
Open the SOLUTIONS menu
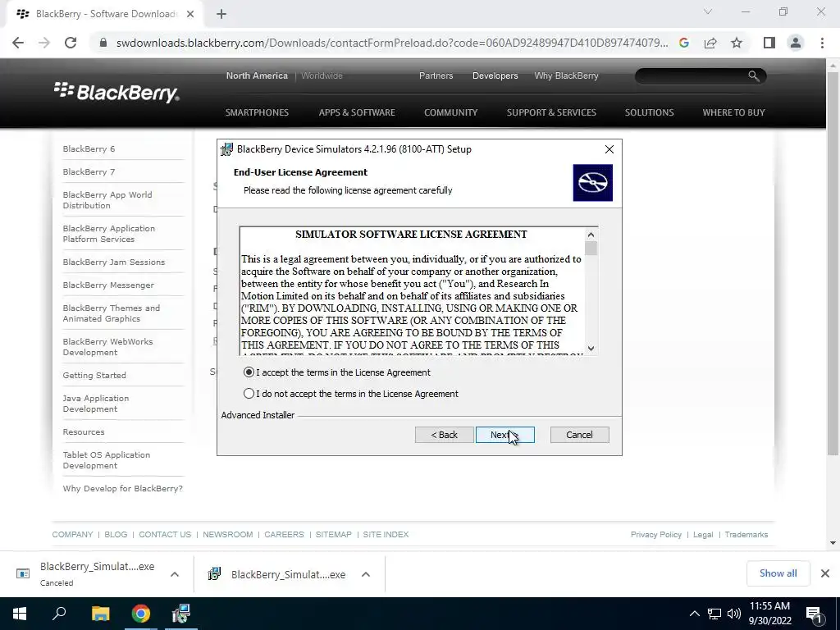click(x=650, y=112)
